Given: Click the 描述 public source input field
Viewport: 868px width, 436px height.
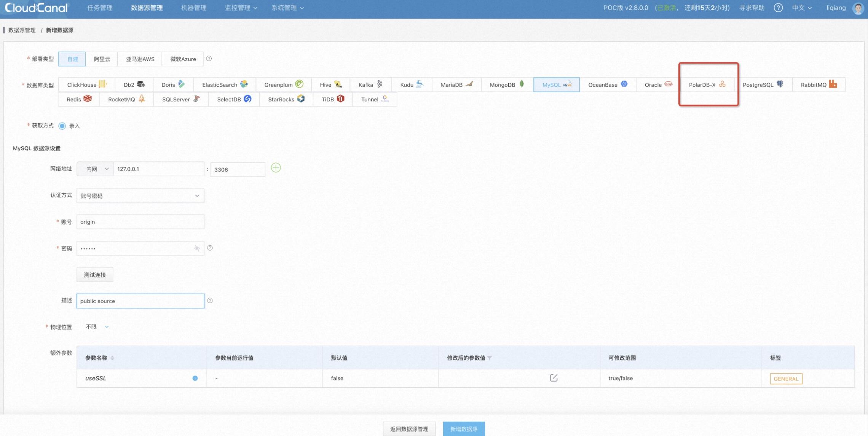Looking at the screenshot, I should click(140, 301).
